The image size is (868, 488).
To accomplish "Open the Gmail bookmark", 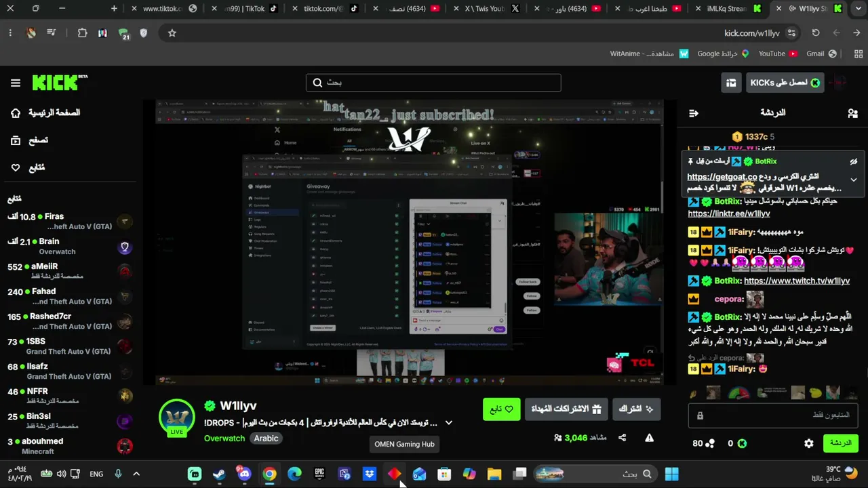I will (821, 54).
